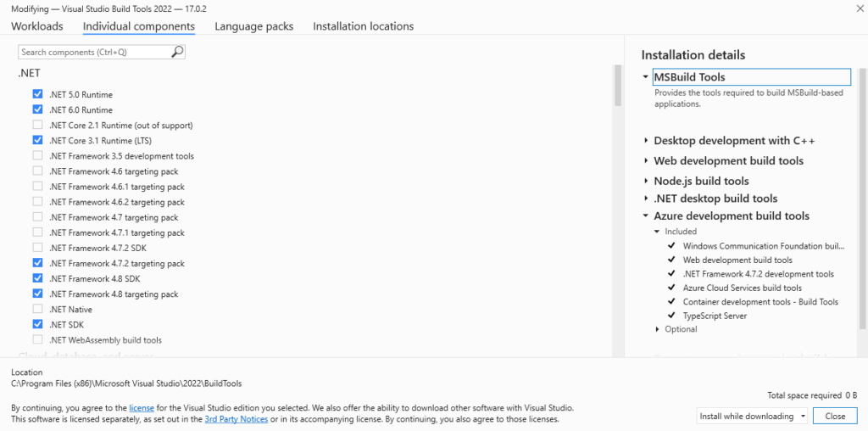The image size is (868, 431).
Task: Uncheck the .NET SDK component
Action: pos(37,324)
